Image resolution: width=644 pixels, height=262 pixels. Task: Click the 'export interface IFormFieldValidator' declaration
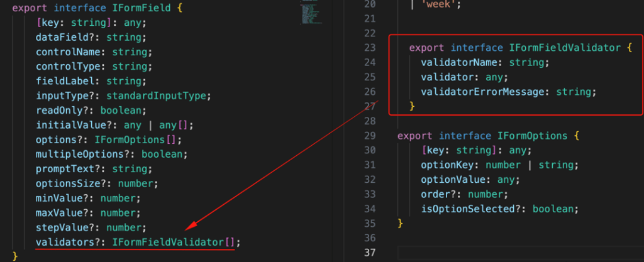coord(521,48)
